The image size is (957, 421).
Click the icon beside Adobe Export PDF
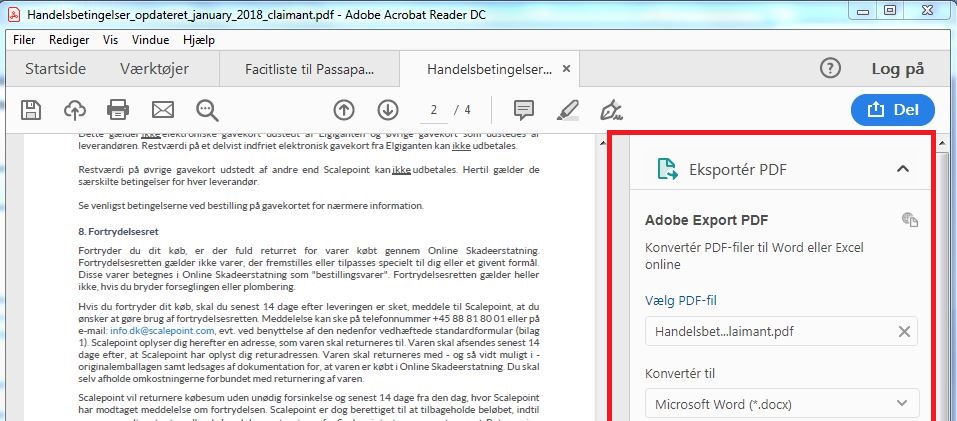point(910,220)
